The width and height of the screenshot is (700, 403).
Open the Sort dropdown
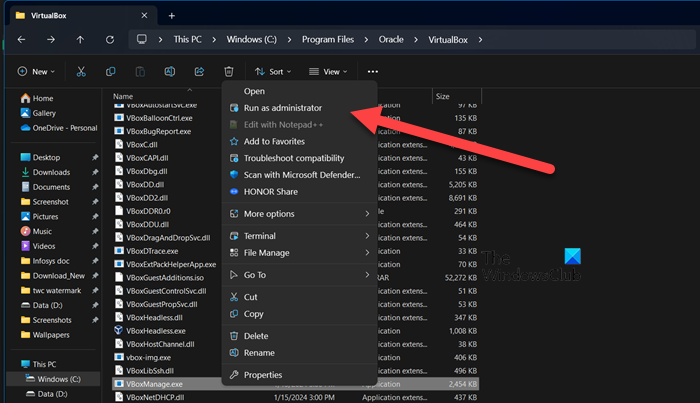pos(273,72)
